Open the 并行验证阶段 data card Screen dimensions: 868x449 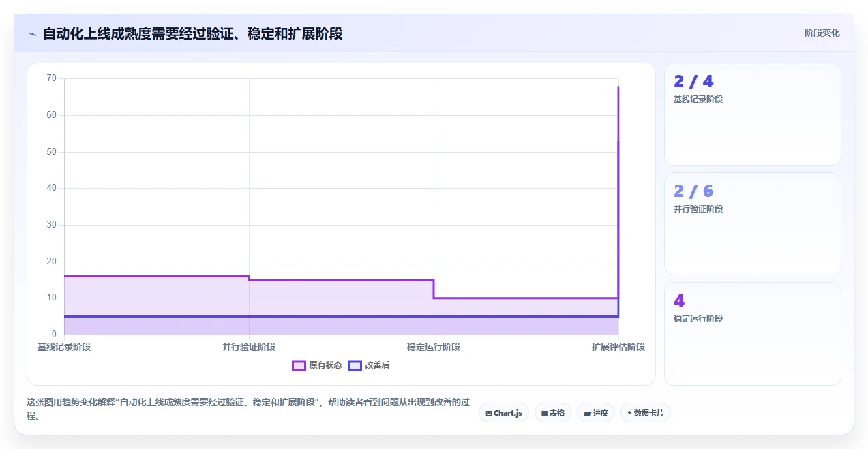click(x=752, y=223)
